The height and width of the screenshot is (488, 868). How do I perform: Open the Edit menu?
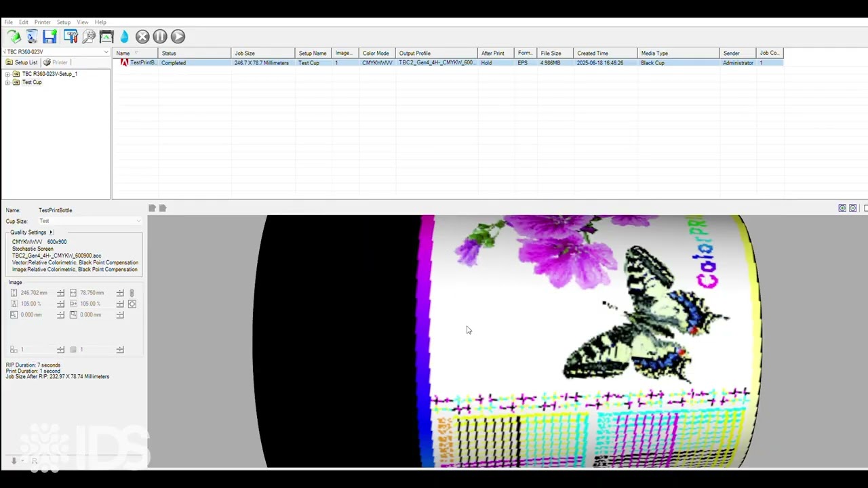24,22
